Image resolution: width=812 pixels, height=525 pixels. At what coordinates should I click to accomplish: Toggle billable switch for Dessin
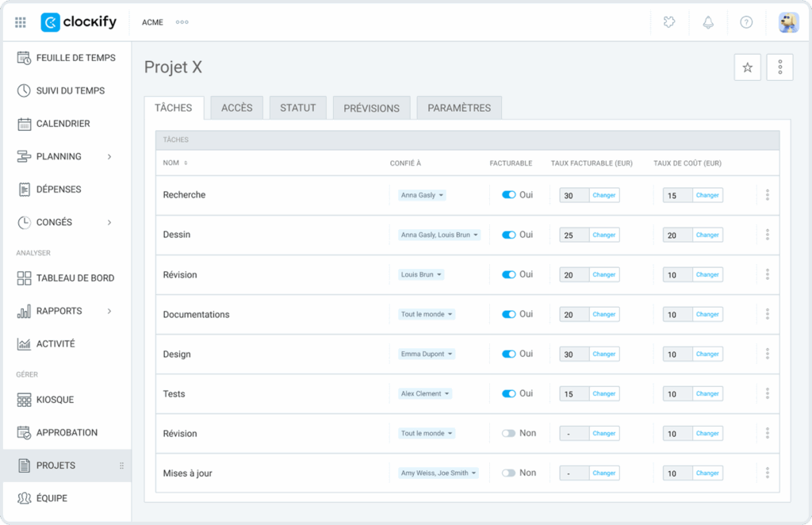click(x=508, y=235)
